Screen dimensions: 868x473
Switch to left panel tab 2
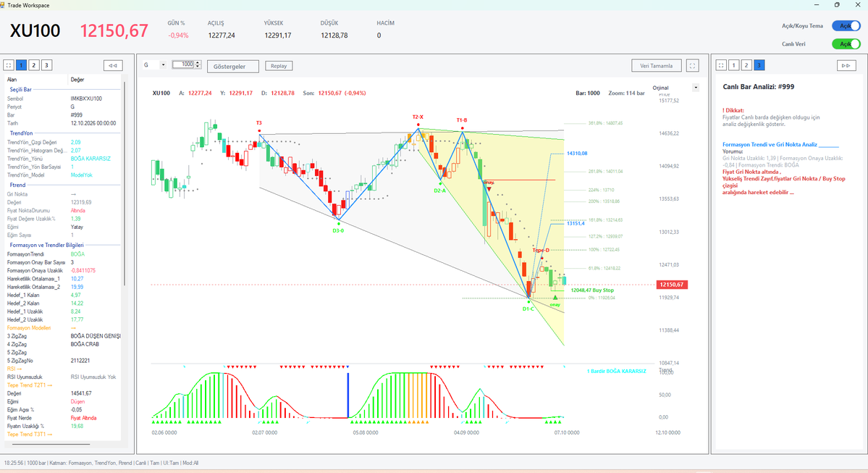click(34, 65)
